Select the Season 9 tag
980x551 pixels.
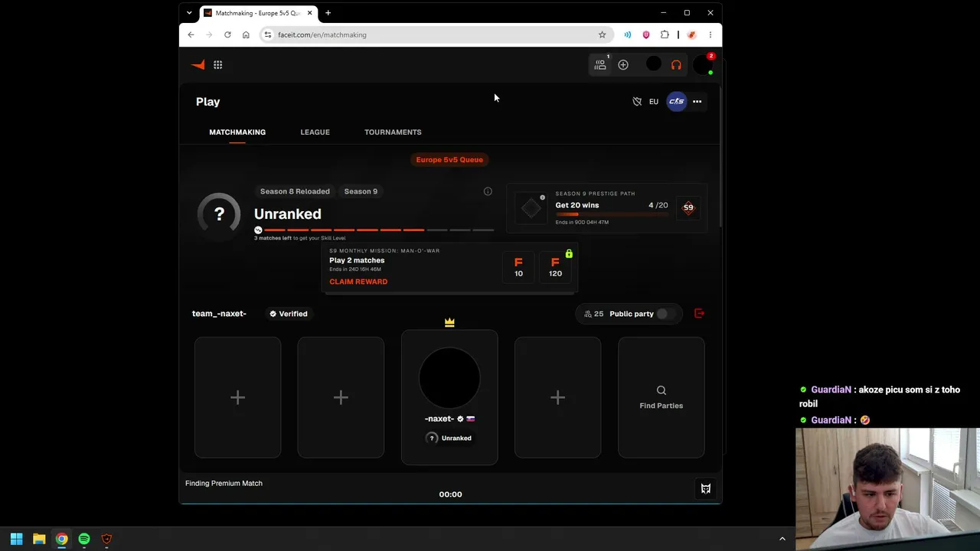click(361, 191)
